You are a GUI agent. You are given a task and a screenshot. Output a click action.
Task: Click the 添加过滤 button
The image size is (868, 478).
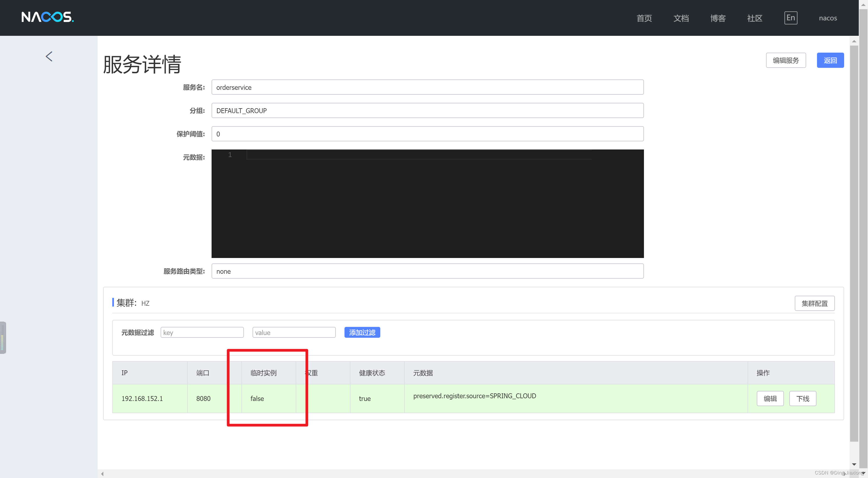362,332
